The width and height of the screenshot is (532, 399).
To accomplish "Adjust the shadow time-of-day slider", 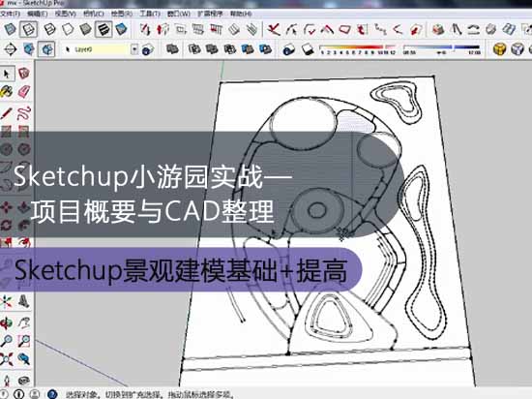I will tap(441, 49).
